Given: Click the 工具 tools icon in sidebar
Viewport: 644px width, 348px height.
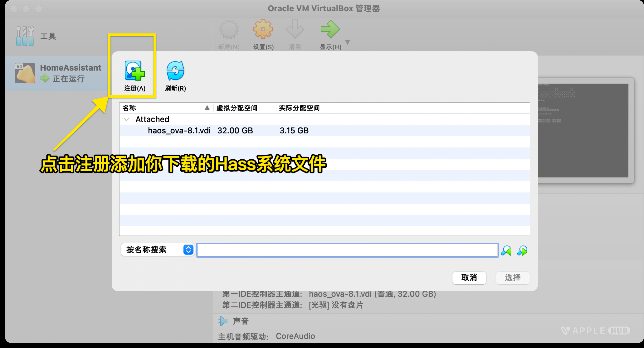Looking at the screenshot, I should click(24, 35).
